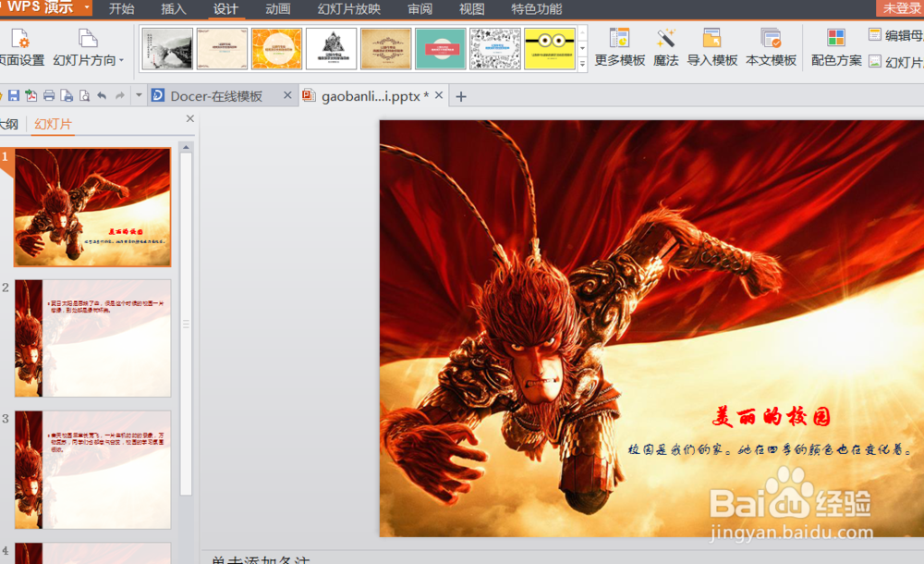Apply the beige light template thumbnail
Viewport: 924px width, 564px height.
tap(222, 48)
